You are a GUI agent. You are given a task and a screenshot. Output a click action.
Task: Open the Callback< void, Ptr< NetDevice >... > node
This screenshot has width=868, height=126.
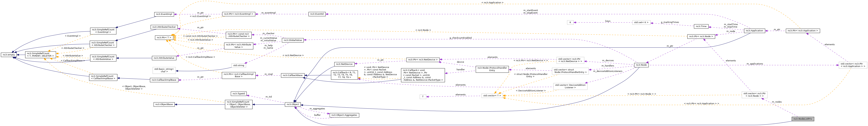(x=422, y=75)
